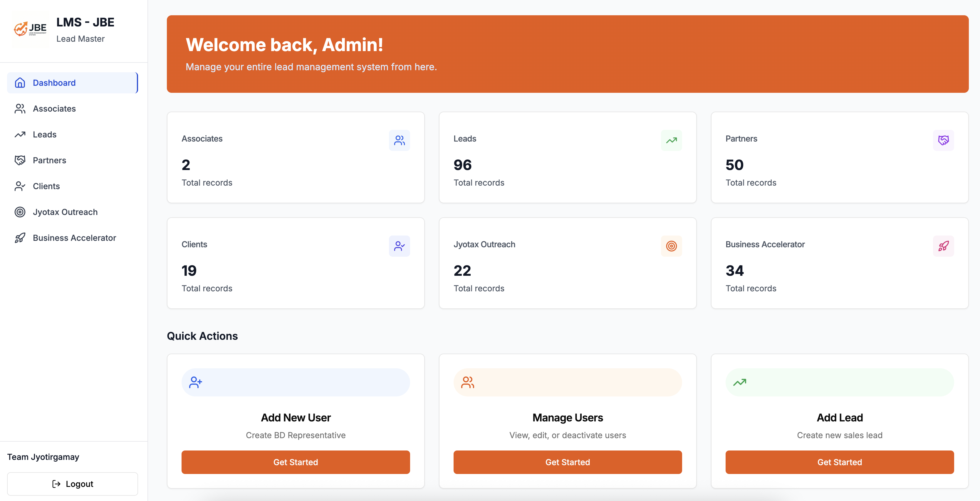Click the Business Accelerator card label
The width and height of the screenshot is (980, 501).
pos(765,244)
